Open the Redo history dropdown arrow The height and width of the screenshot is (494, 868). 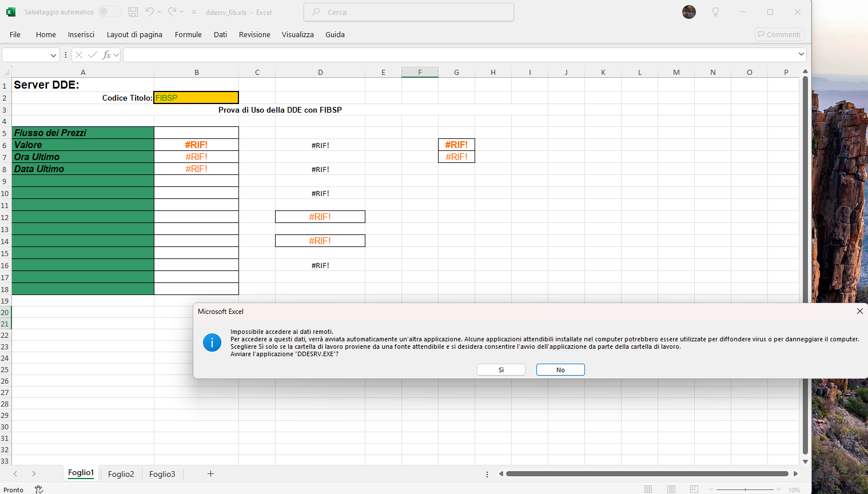pyautogui.click(x=182, y=12)
